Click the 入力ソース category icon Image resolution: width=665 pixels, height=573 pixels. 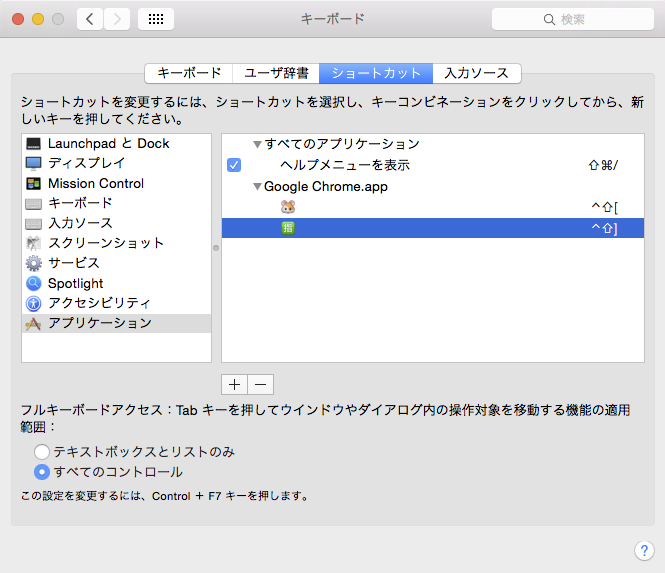pos(34,224)
